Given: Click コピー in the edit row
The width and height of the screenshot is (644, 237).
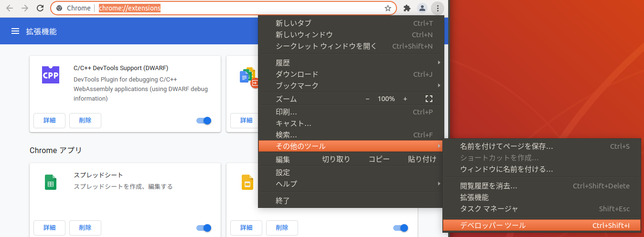Looking at the screenshot, I should click(x=379, y=159).
